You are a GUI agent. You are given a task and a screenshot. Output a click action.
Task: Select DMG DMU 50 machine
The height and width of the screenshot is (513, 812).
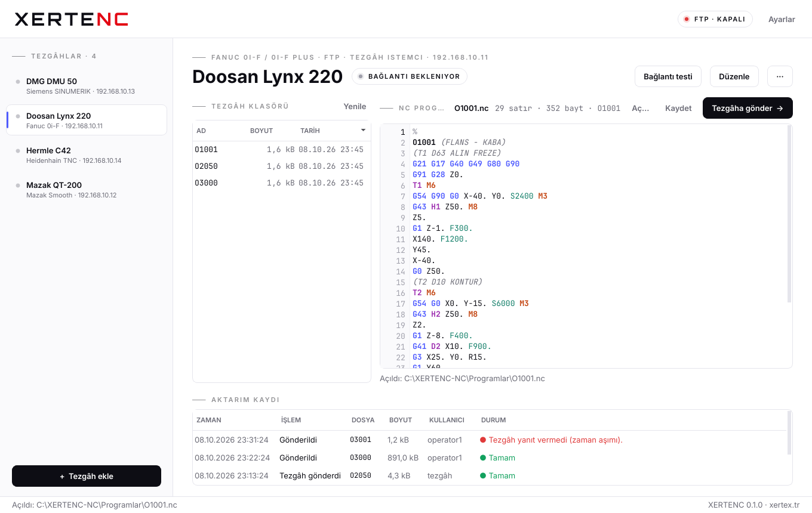click(87, 85)
